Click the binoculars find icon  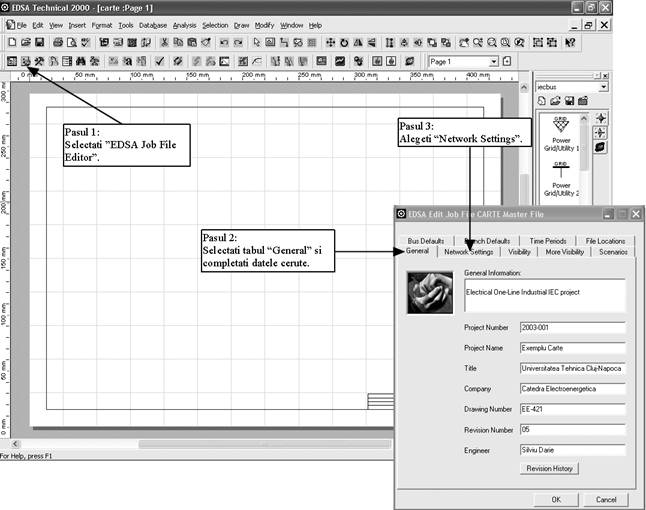coord(81,61)
